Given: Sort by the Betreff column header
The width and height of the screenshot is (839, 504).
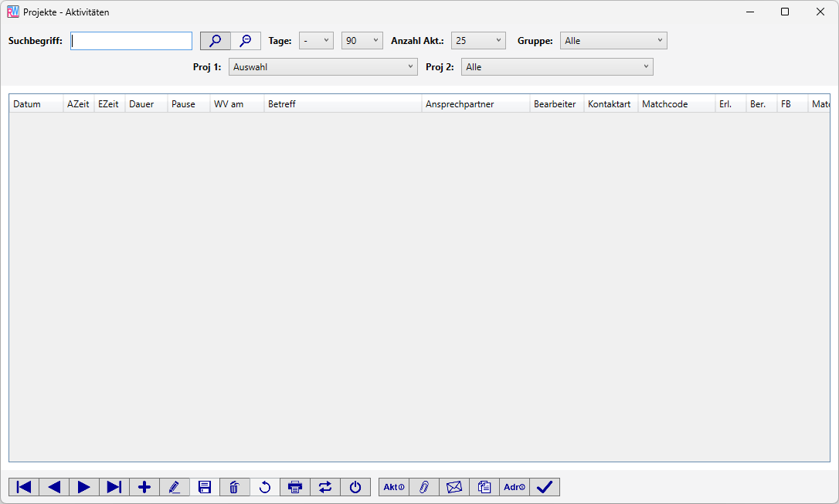Looking at the screenshot, I should point(343,104).
